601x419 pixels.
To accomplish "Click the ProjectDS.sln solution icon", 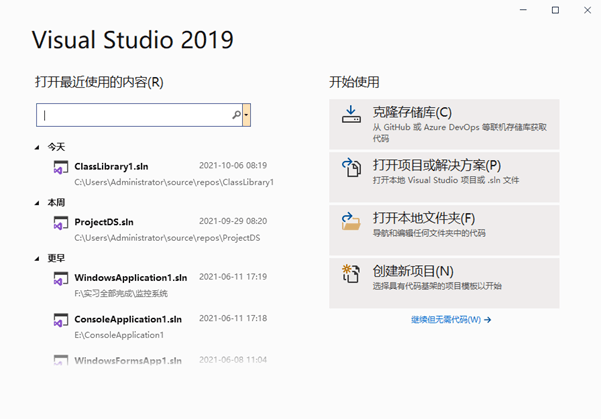I will [61, 223].
